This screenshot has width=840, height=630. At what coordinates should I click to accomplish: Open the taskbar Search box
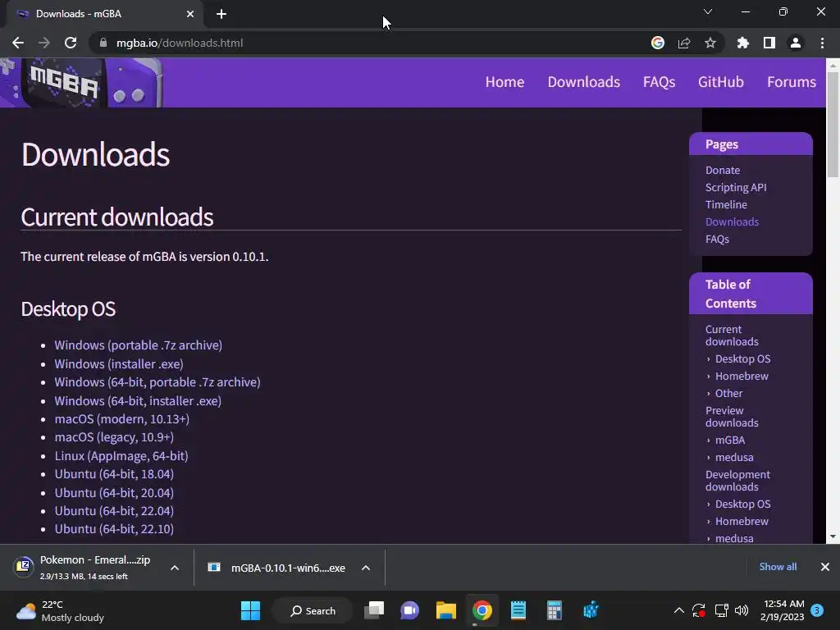pos(313,610)
